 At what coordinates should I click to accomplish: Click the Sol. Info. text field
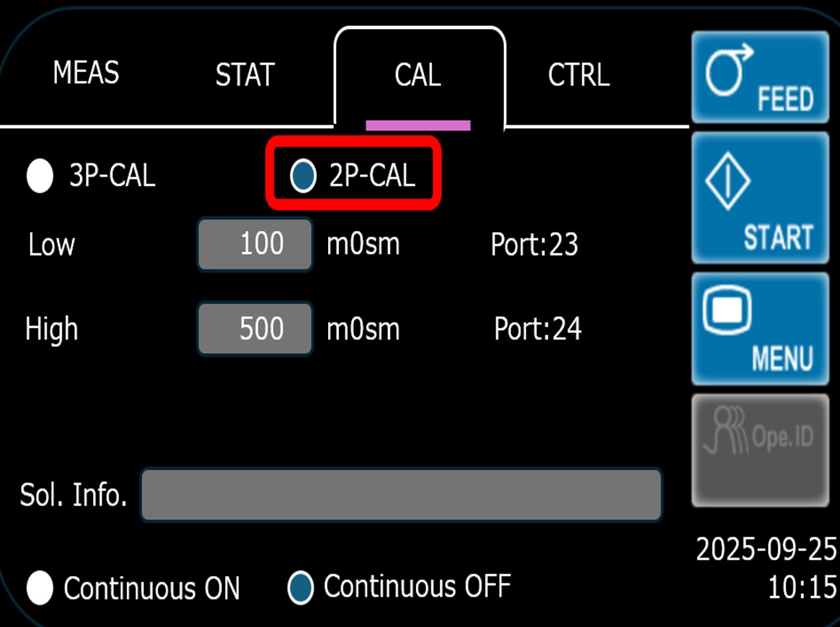(x=401, y=495)
